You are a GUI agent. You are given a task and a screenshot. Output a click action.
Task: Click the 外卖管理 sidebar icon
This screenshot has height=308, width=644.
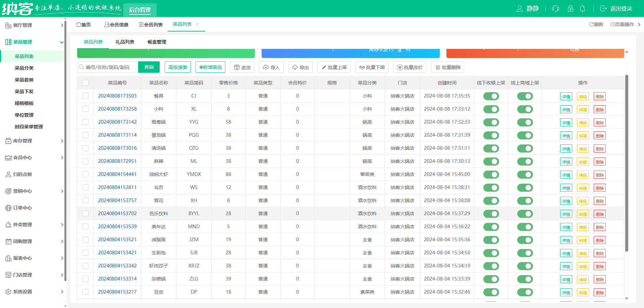8,225
